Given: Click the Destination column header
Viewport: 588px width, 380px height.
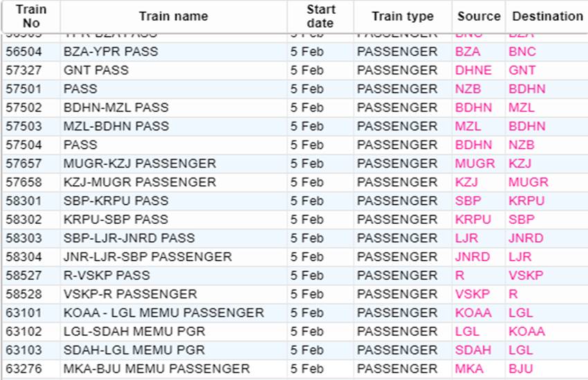Looking at the screenshot, I should pos(547,17).
